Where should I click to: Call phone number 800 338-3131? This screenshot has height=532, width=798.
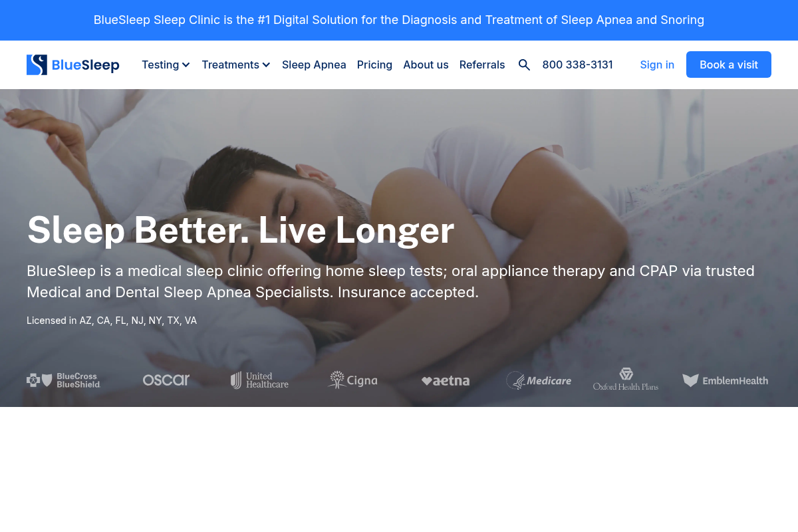pyautogui.click(x=577, y=65)
